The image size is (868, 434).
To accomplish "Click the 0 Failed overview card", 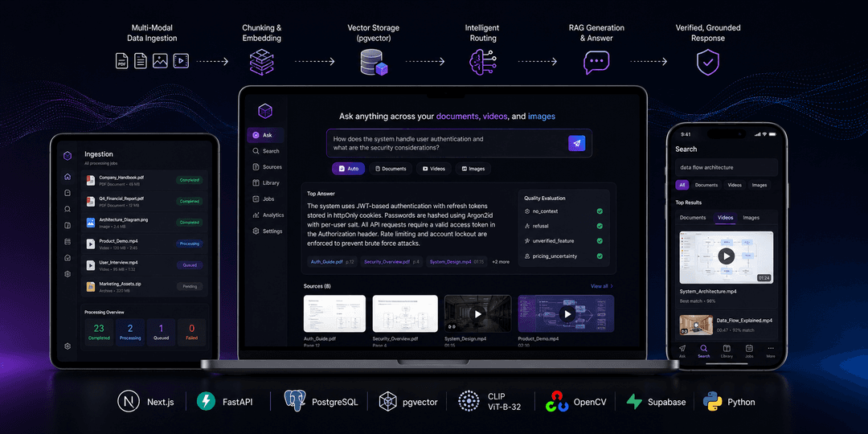I will click(x=191, y=332).
